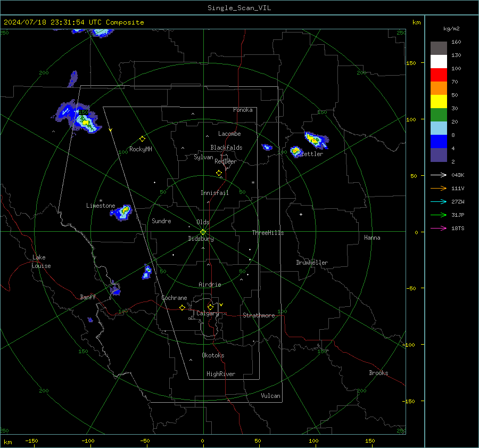Click the small blue cell east of Blackfalds
Screen dimensions: 479x448
pyautogui.click(x=267, y=147)
